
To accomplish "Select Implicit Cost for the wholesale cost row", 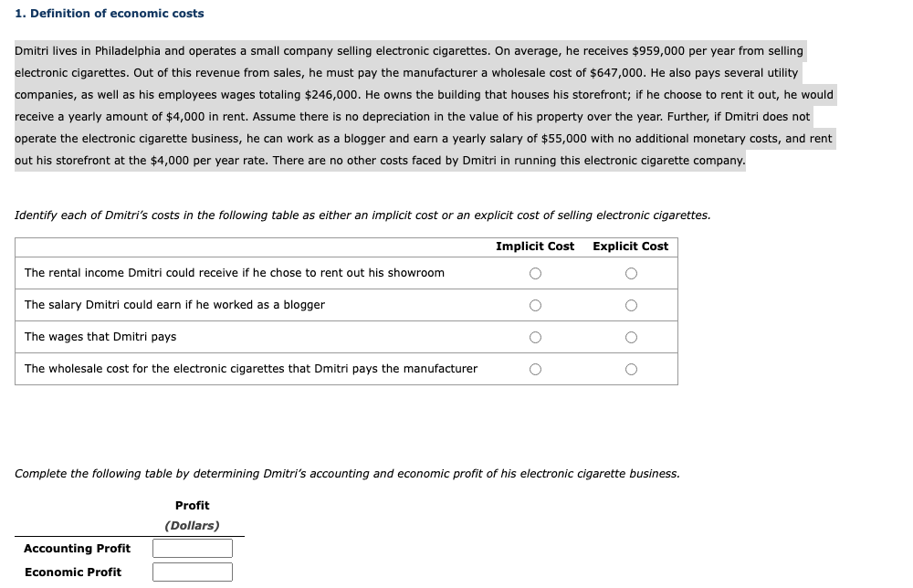I will [535, 369].
